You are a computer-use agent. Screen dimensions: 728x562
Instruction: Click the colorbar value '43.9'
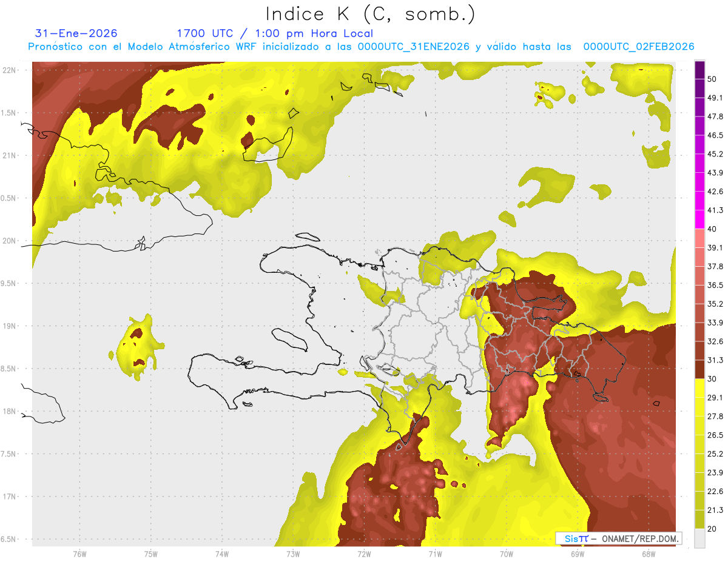point(715,173)
